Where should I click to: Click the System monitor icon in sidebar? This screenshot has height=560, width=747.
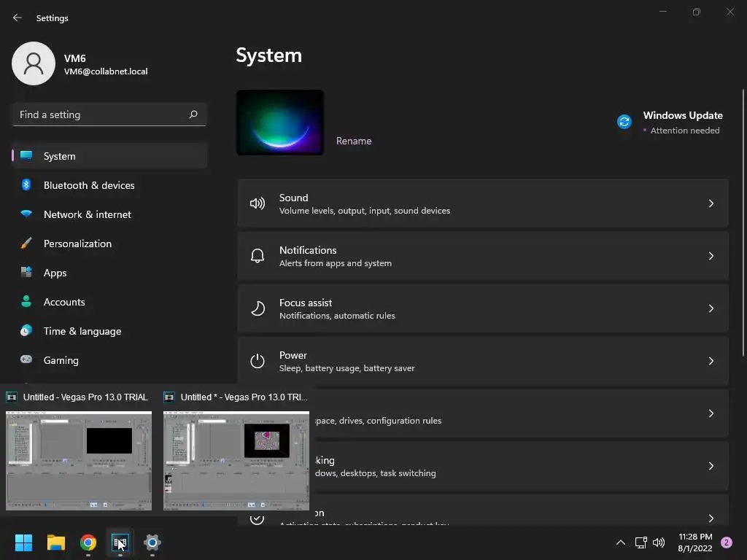click(26, 155)
